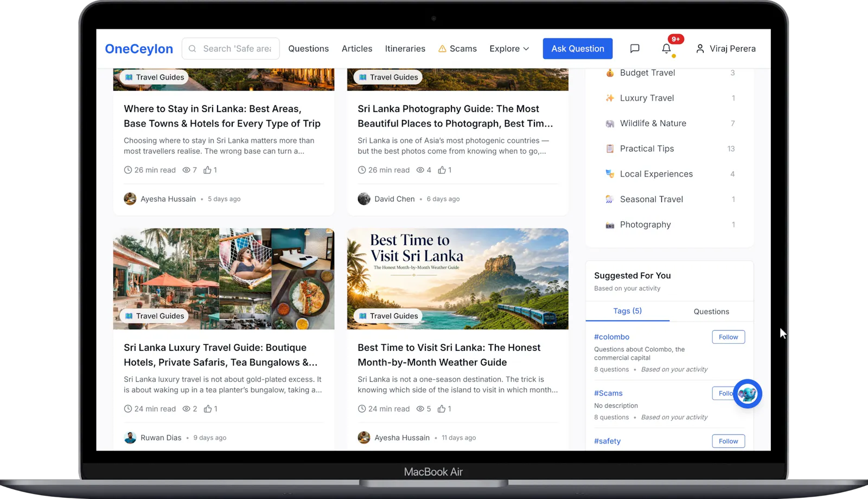Open Ayesha Hussain's name under Best Time article
The width and height of the screenshot is (868, 499).
[402, 438]
